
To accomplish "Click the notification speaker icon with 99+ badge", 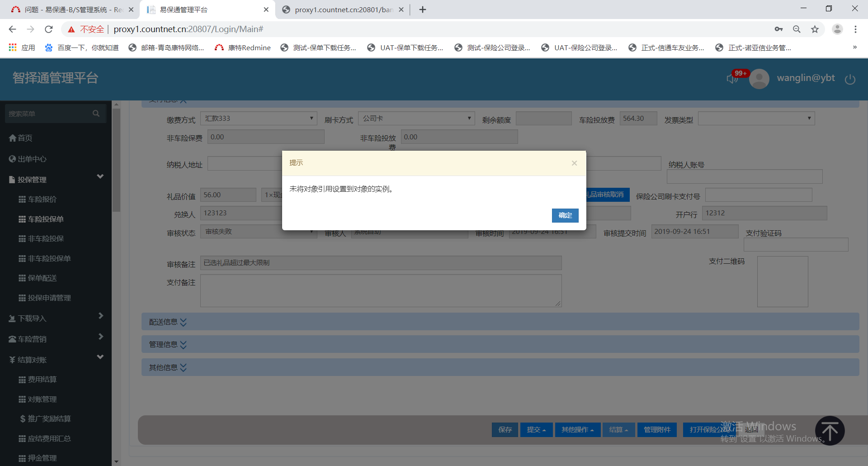I will [732, 79].
